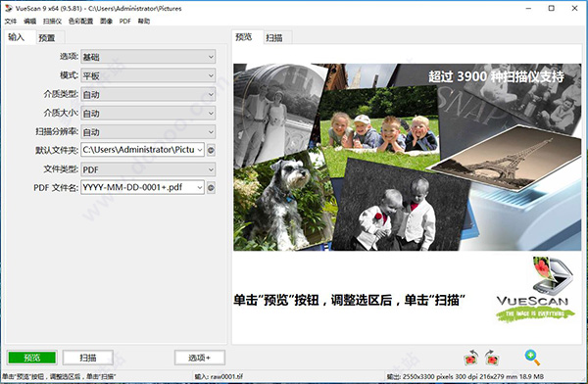Open the 文件 menu
Screen dimensions: 588x384
click(11, 21)
